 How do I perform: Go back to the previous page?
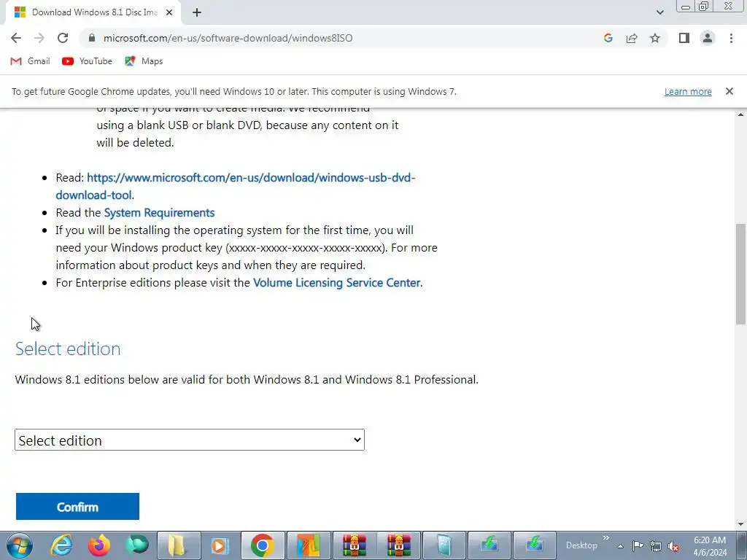coord(16,38)
